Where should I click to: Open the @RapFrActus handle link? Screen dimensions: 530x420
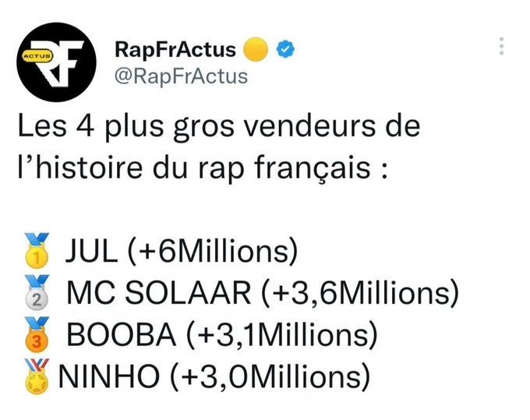[x=181, y=76]
